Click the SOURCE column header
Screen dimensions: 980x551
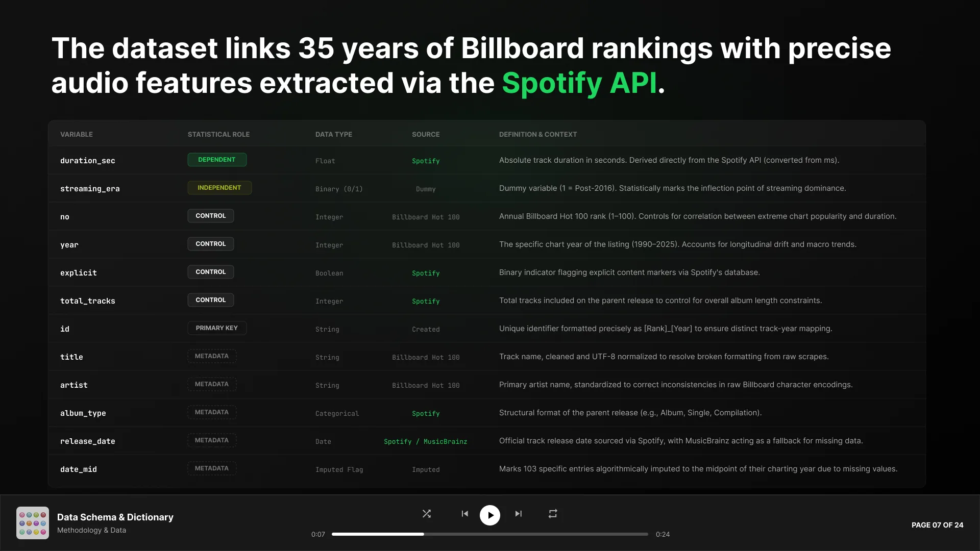click(x=426, y=134)
